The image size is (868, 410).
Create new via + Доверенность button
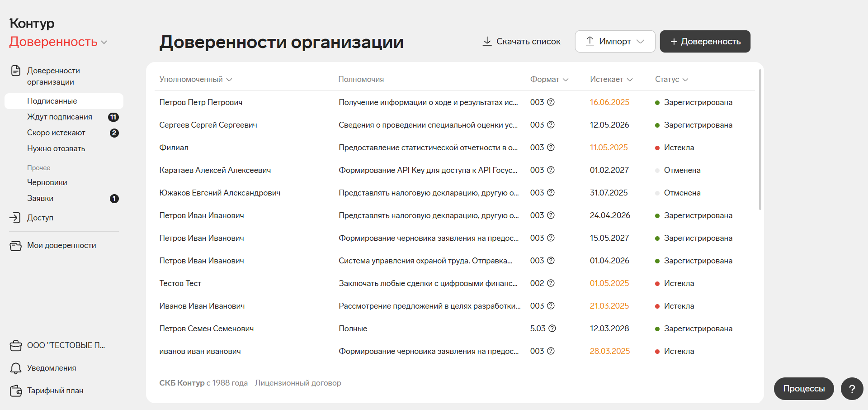pos(705,41)
